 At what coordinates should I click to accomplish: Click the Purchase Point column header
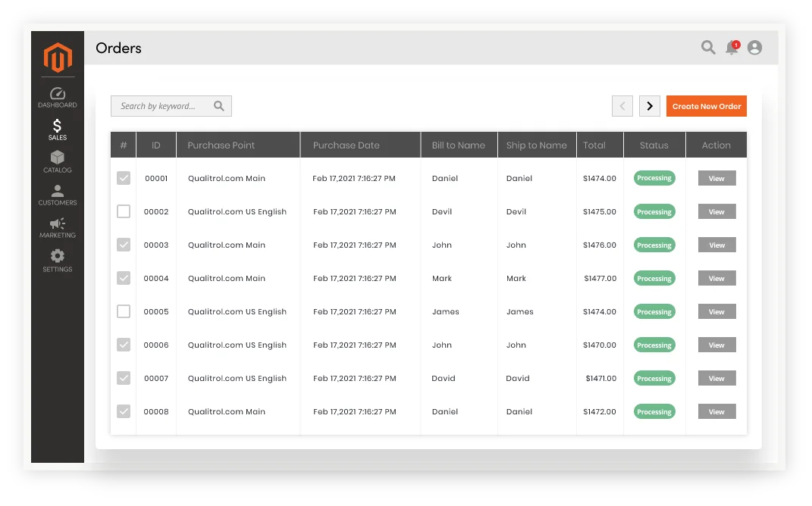click(238, 145)
